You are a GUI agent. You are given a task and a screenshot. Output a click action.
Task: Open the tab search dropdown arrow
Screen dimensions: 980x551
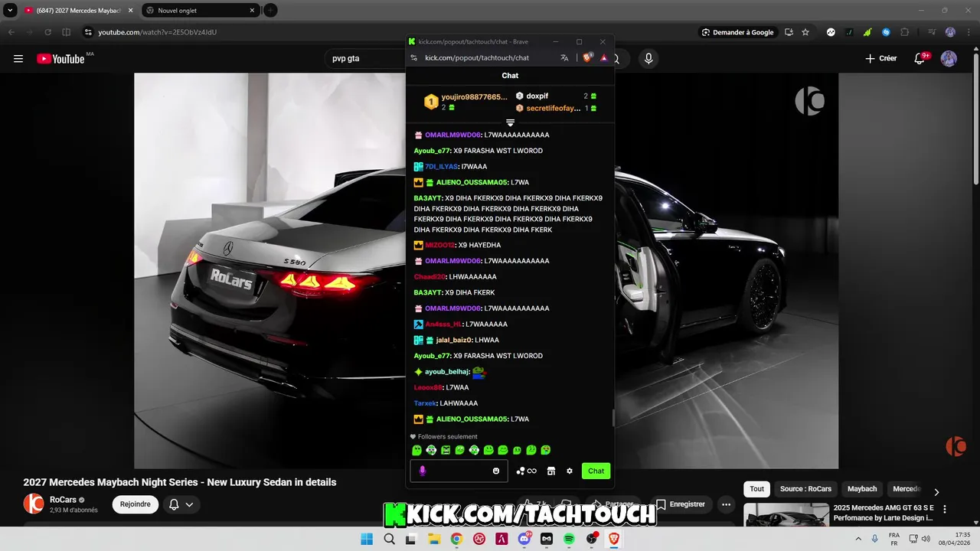[x=10, y=11]
